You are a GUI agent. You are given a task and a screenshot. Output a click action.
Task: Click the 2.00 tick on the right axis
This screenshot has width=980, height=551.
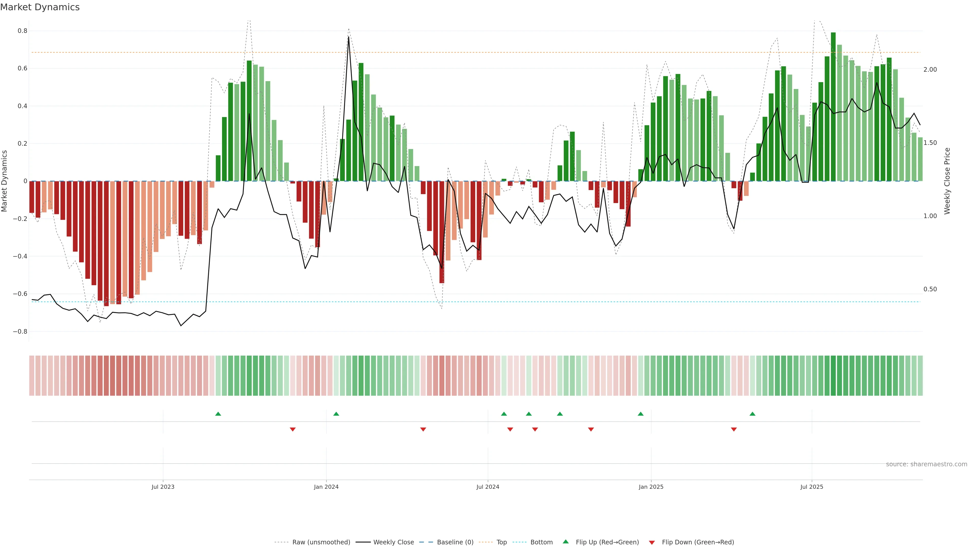pyautogui.click(x=930, y=70)
